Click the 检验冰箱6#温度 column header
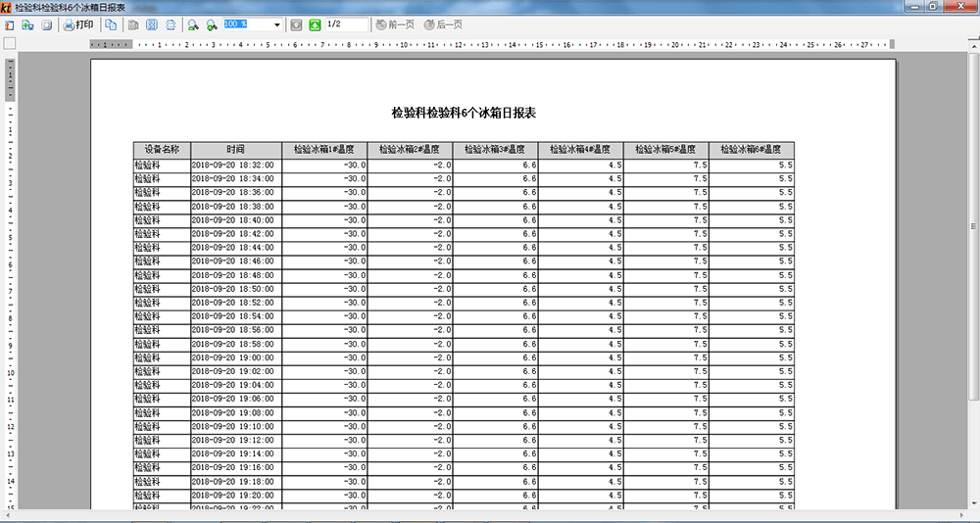Screen dimensions: 980x523 [752, 150]
